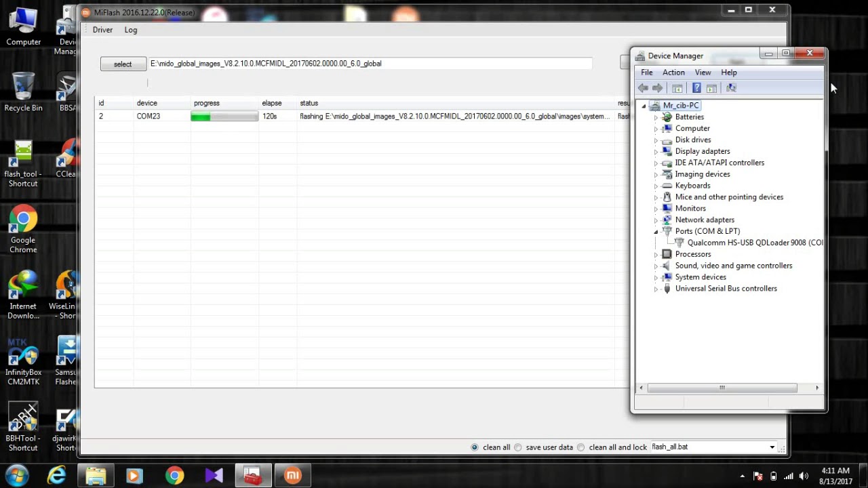
Task: Click Device Manager horizontal scrollbar thumb
Action: pyautogui.click(x=722, y=388)
